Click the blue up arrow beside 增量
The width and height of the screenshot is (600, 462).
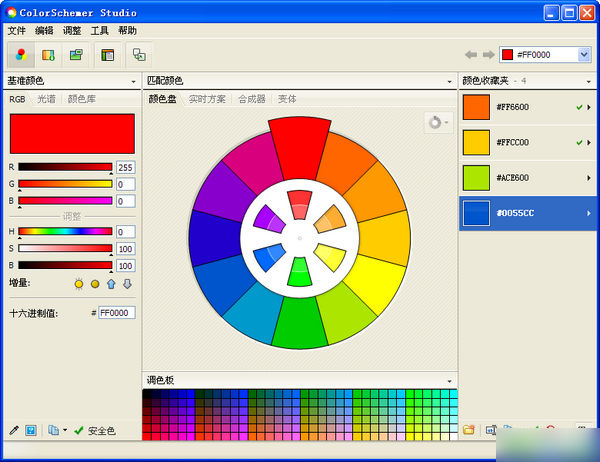coord(111,284)
